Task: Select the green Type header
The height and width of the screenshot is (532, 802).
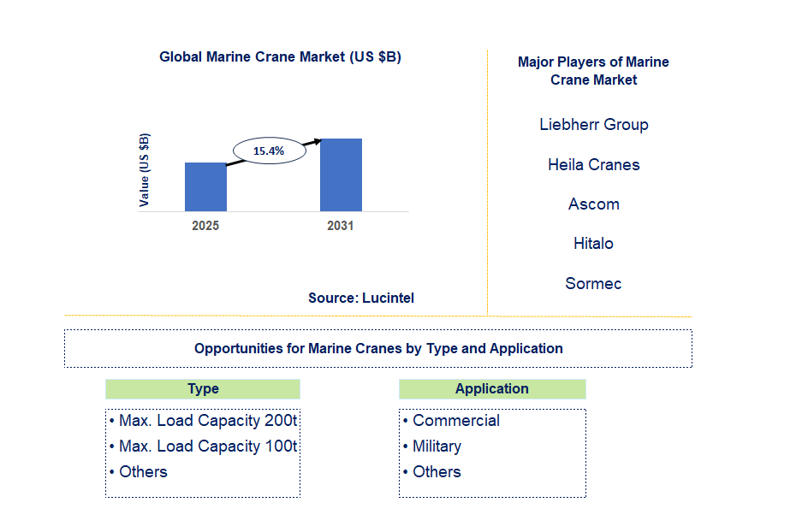Action: coord(203,389)
